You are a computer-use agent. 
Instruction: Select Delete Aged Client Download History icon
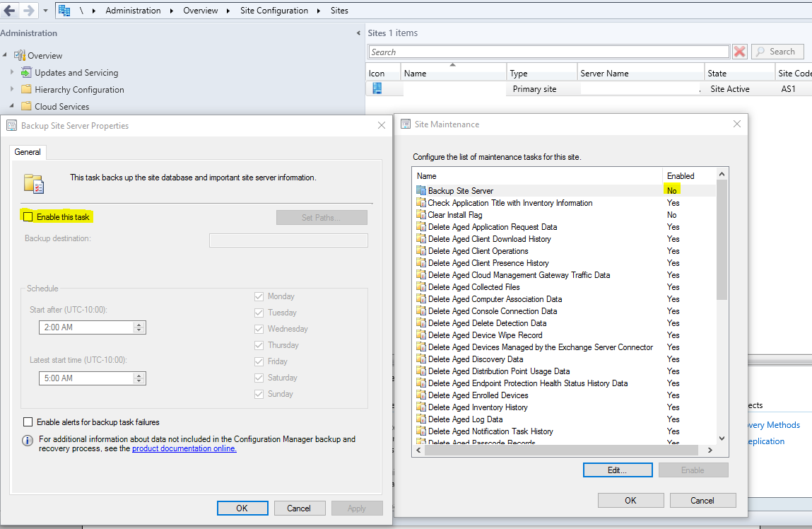coord(421,239)
